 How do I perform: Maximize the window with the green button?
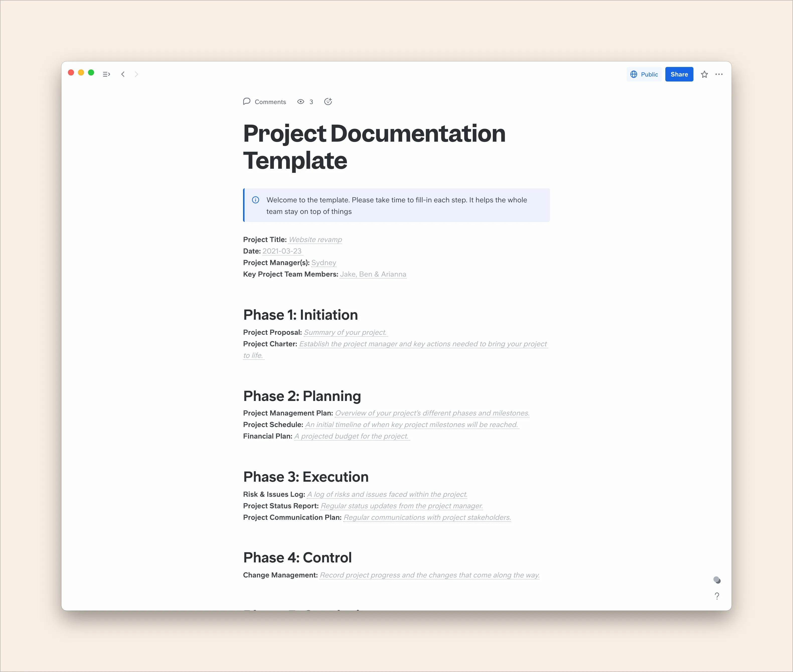tap(91, 72)
